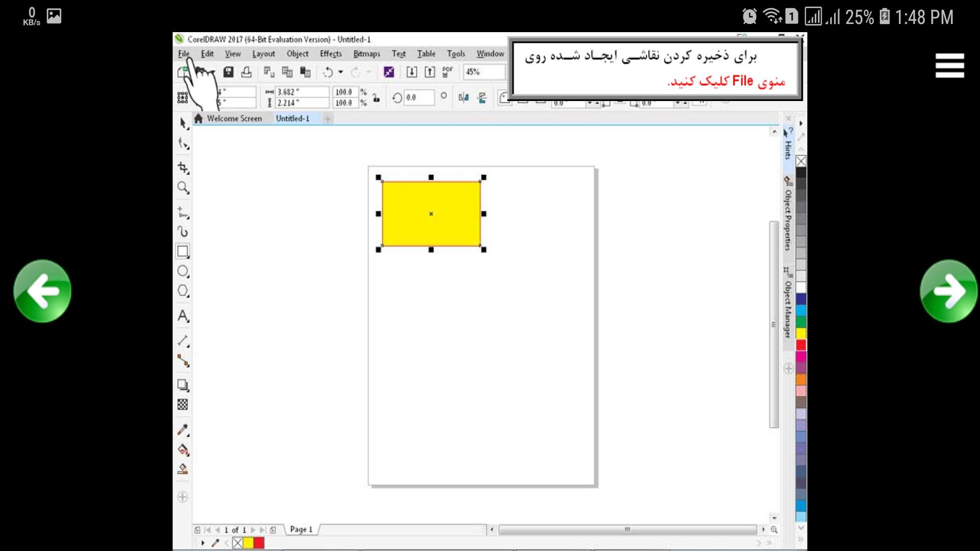This screenshot has width=980, height=551.
Task: Select the Parallel Dimension tool
Action: 183,340
